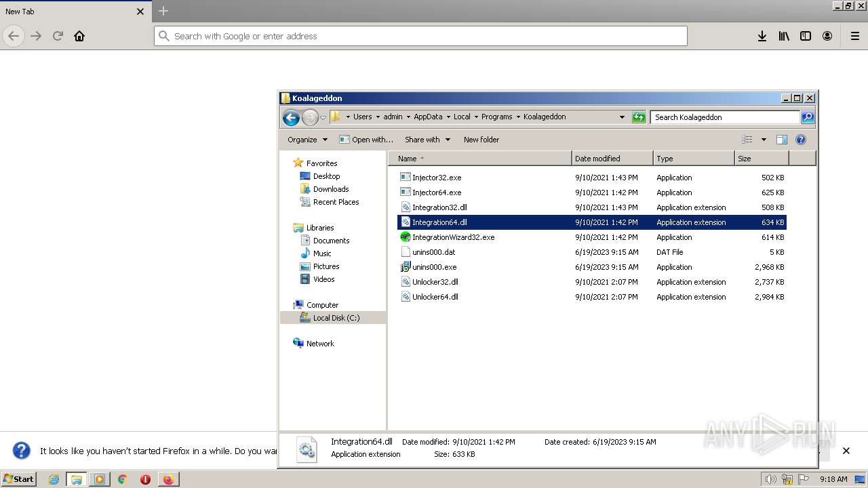Image resolution: width=868 pixels, height=488 pixels.
Task: Open Desktop in Favorites
Action: (326, 176)
